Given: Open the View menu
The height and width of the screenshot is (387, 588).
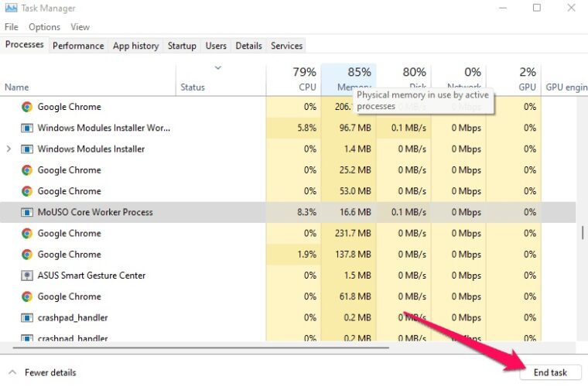Looking at the screenshot, I should 80,27.
